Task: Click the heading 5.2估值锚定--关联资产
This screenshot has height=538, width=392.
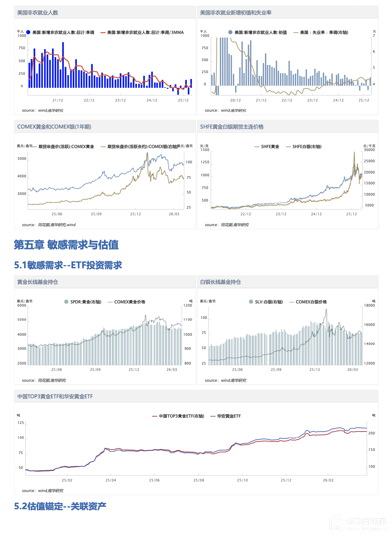Action: [60, 506]
